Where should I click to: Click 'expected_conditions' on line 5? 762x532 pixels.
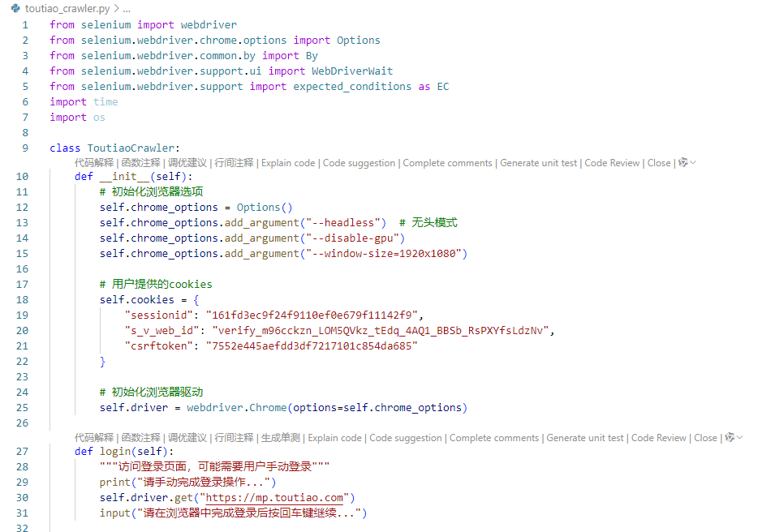[x=352, y=87]
